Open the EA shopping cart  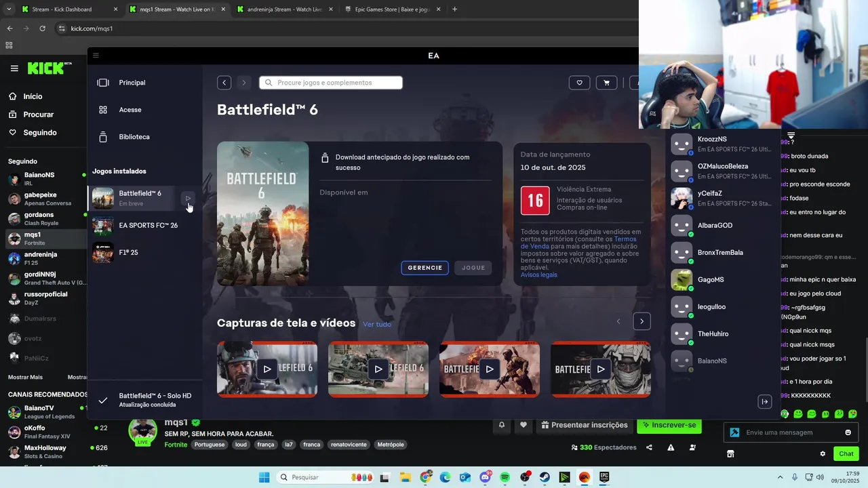tap(606, 83)
